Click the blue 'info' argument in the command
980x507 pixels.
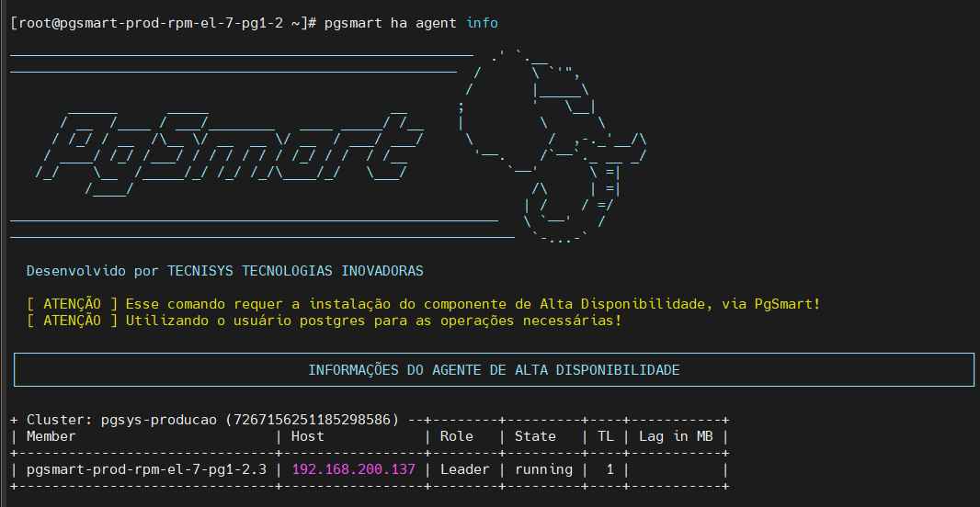pos(482,23)
